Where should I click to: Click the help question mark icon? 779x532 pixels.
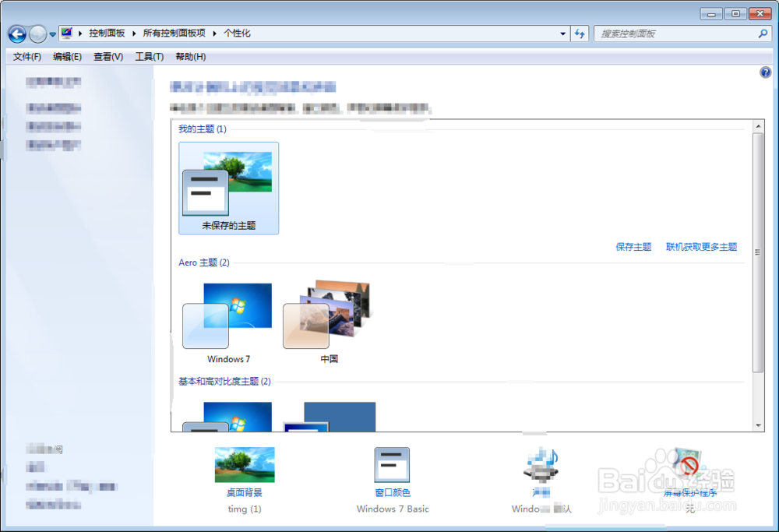[765, 72]
